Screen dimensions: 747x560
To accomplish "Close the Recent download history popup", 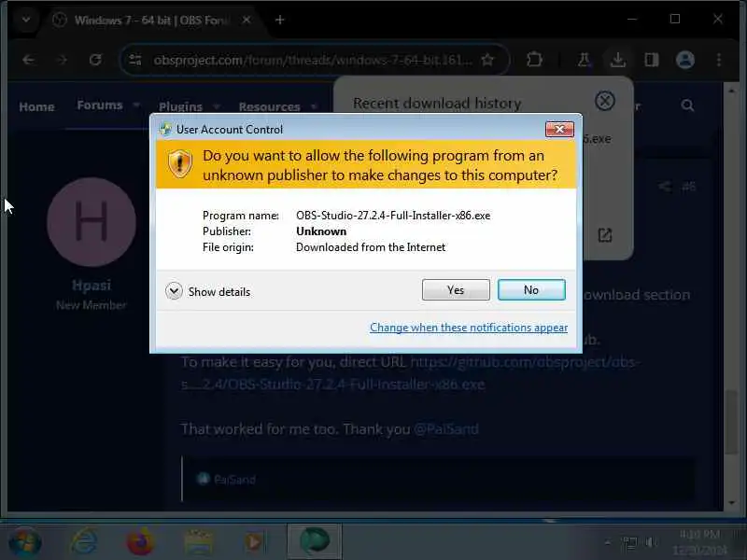I will tap(604, 101).
